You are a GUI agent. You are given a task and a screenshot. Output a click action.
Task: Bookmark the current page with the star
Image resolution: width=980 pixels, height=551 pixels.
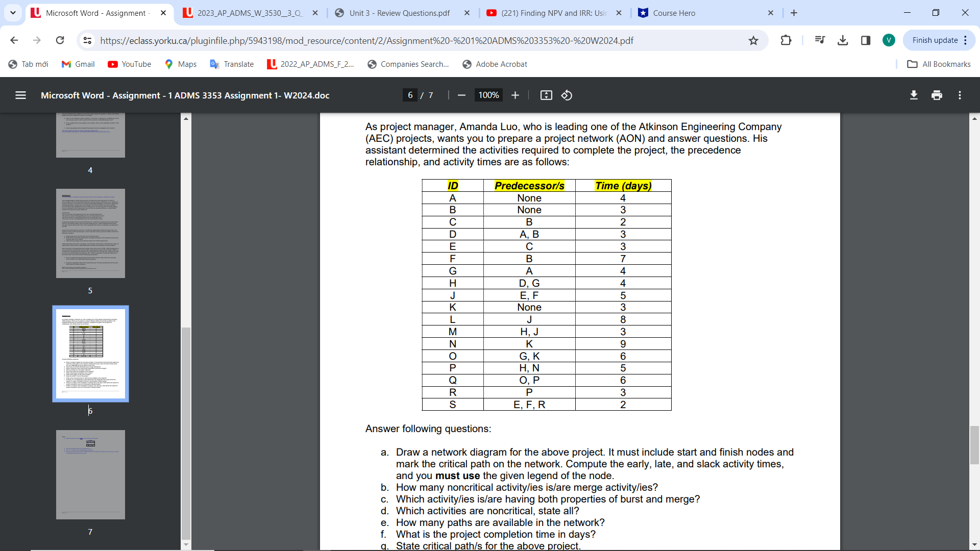[753, 40]
